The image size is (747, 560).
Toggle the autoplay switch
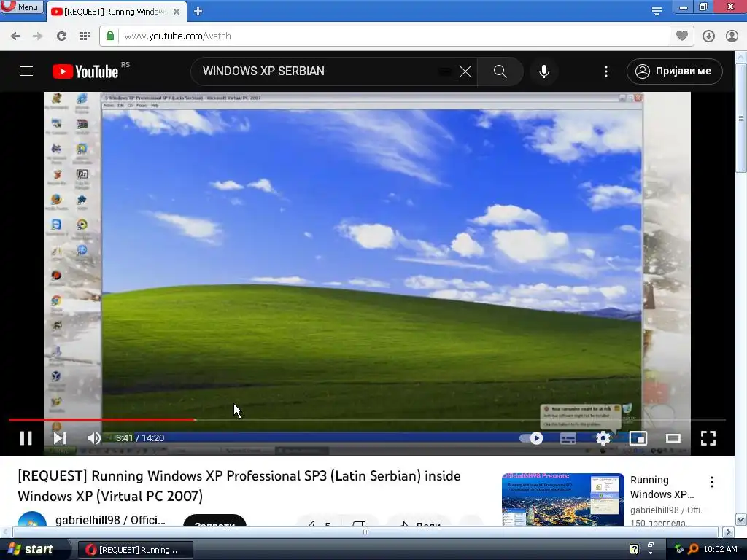[x=531, y=438]
